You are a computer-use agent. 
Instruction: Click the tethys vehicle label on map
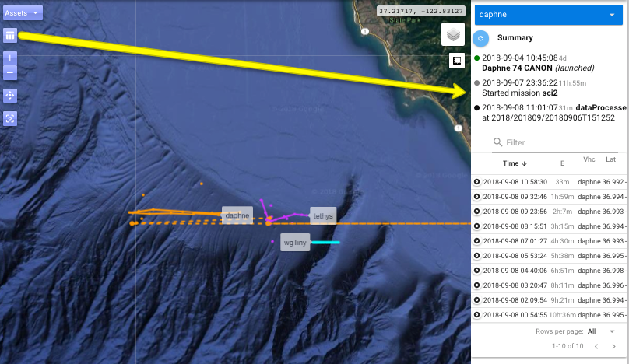click(x=323, y=215)
